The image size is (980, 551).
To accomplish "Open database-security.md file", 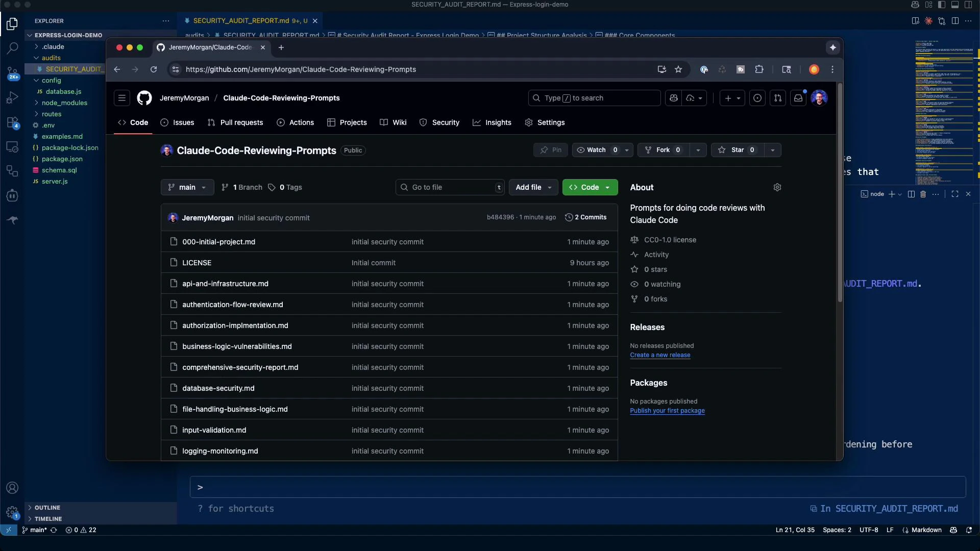I will [218, 388].
